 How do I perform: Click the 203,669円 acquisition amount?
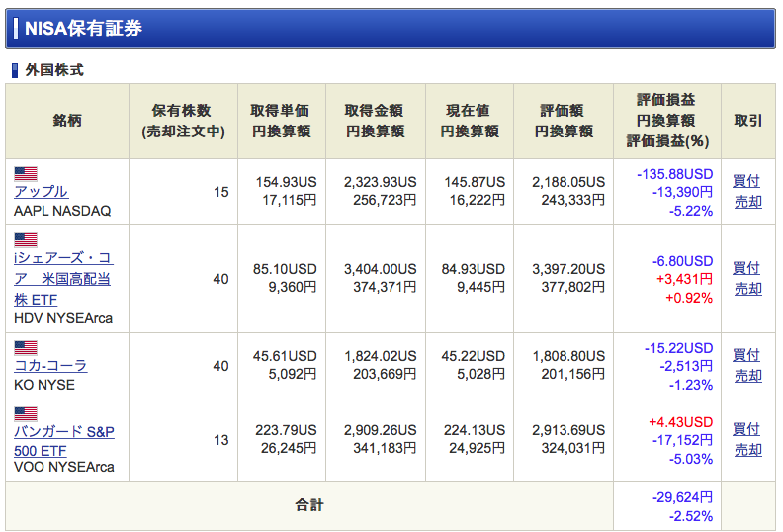pyautogui.click(x=385, y=374)
